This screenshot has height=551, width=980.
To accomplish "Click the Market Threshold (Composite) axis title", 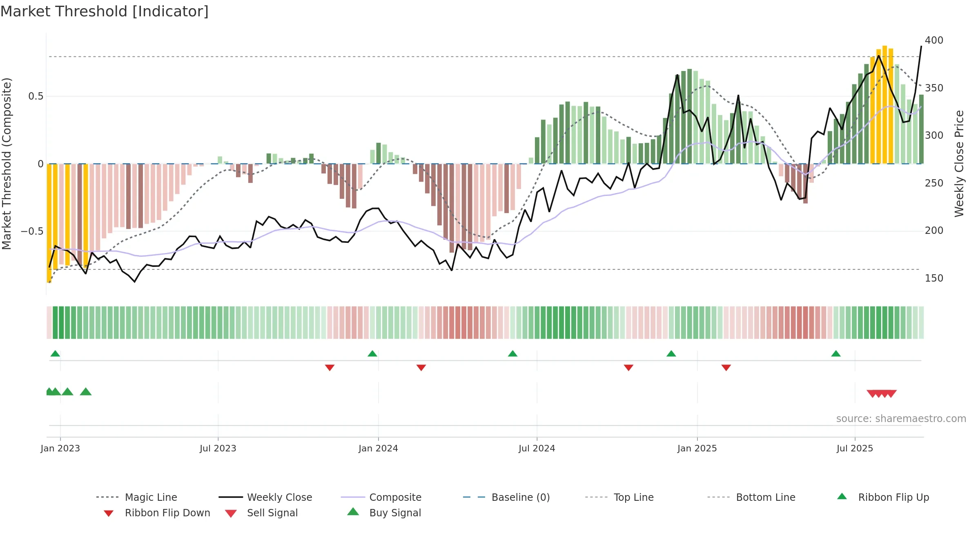I will pos(7,163).
